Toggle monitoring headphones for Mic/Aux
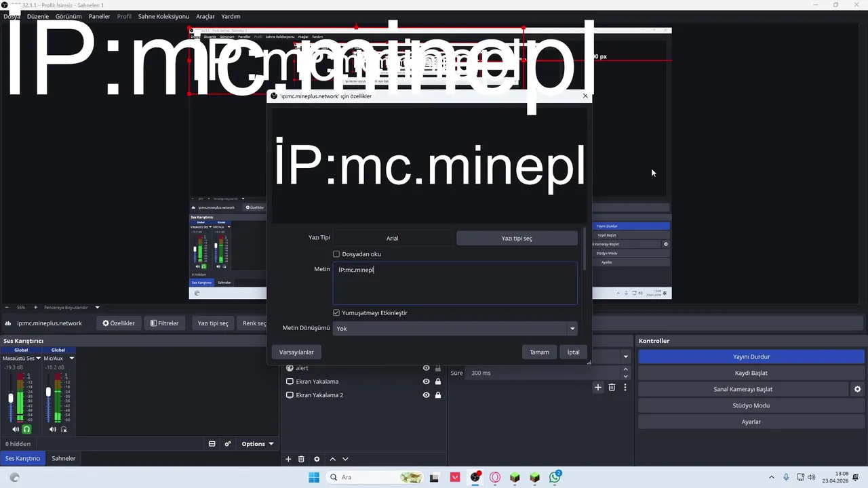Screen dimensions: 868x488 tap(64, 429)
